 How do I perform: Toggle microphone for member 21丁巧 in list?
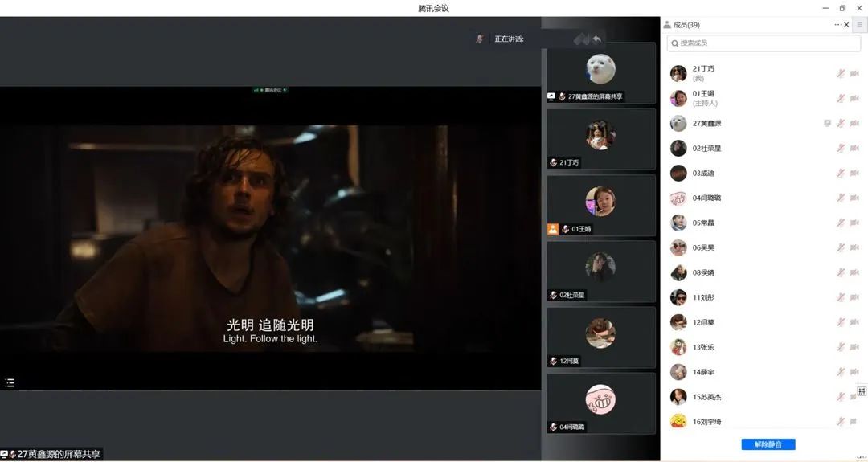tap(841, 73)
